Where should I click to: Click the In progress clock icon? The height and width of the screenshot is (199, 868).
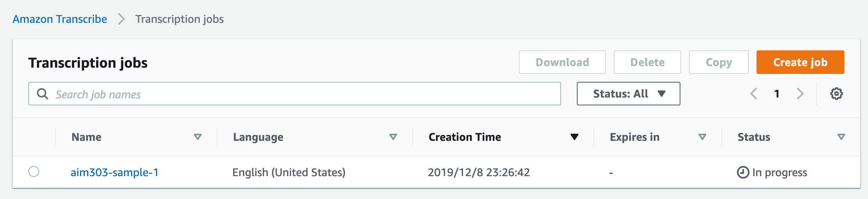point(743,172)
